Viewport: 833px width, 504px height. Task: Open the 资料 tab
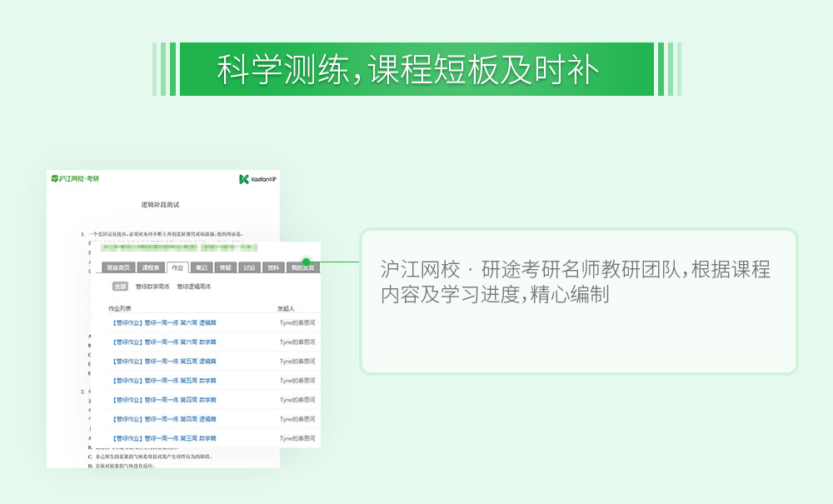(x=273, y=267)
